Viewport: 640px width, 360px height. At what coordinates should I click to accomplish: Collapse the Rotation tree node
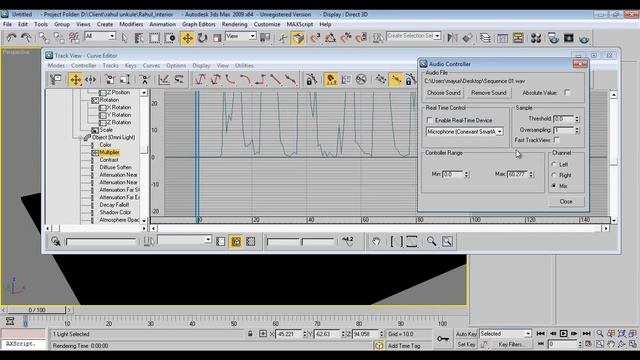pyautogui.click(x=95, y=100)
